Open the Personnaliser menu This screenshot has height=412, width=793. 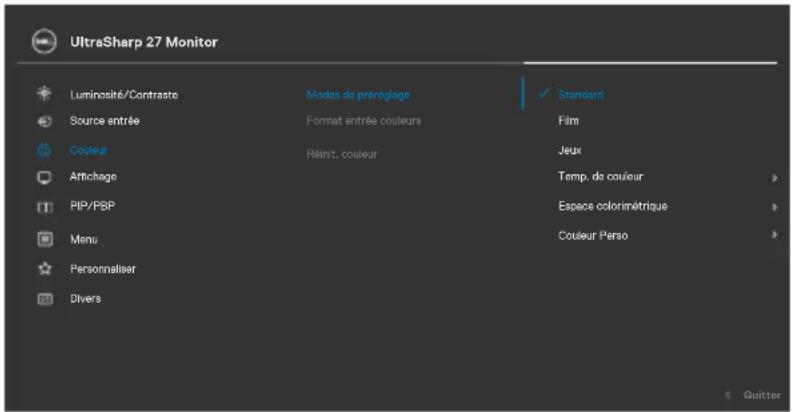(x=103, y=269)
